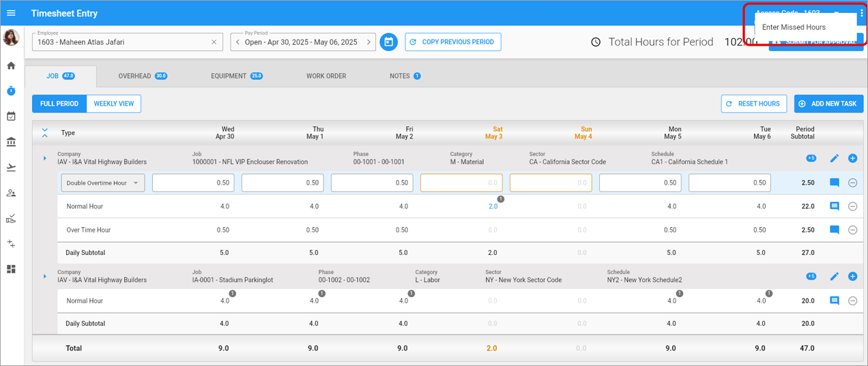Click Sat May 3 column header

493,132
